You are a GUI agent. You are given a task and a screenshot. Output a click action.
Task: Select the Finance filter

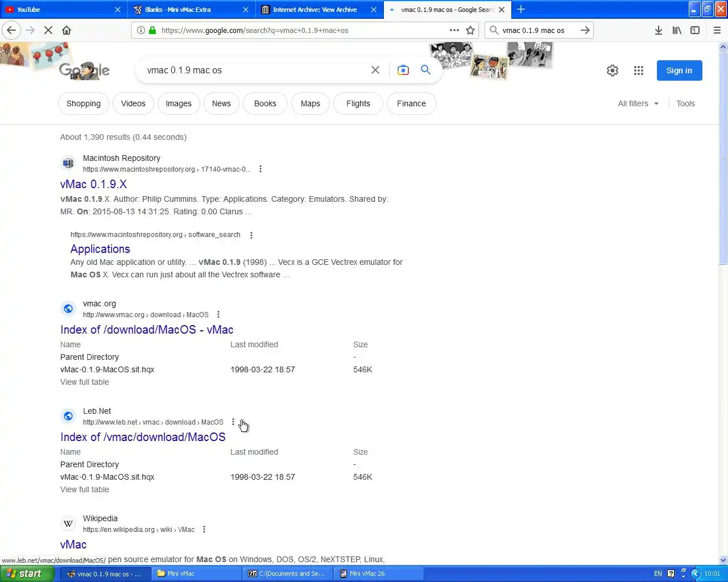point(412,103)
